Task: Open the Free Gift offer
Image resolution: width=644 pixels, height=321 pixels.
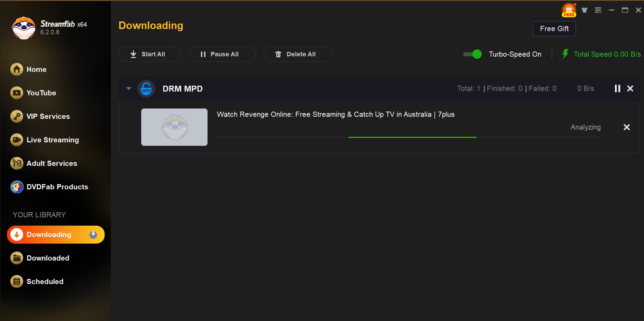Action: click(554, 29)
